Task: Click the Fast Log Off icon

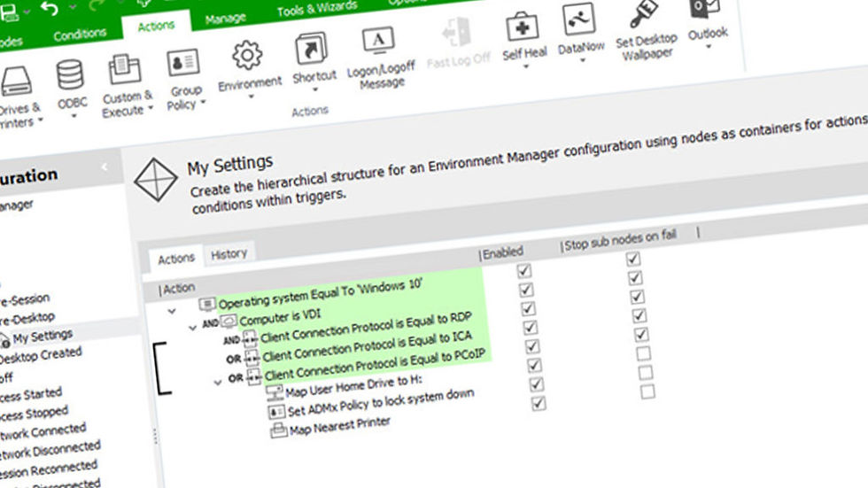Action: click(x=457, y=33)
